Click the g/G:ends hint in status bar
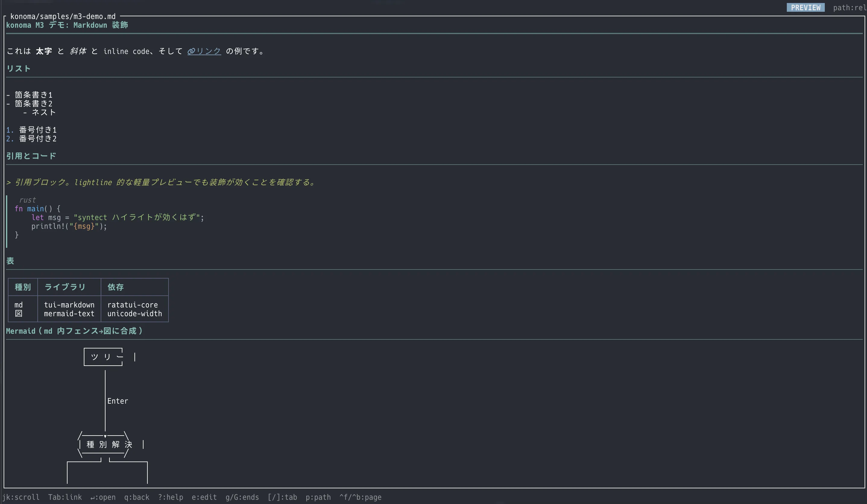This screenshot has width=867, height=504. click(242, 497)
